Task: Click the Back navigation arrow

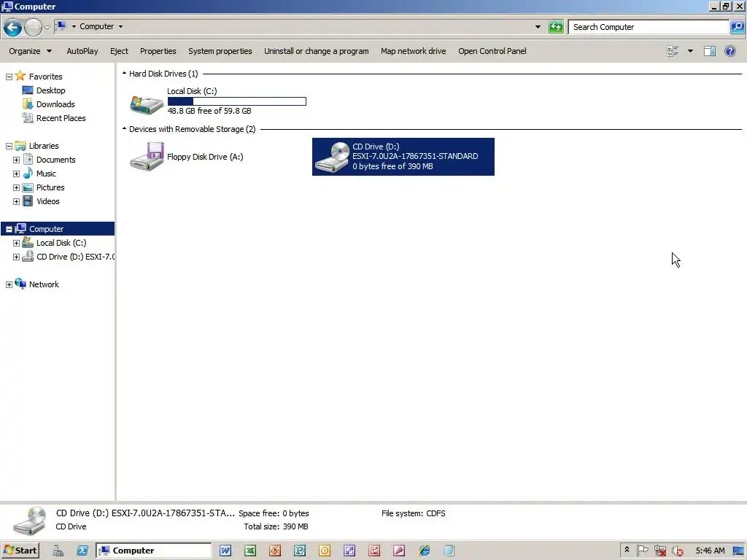Action: point(13,27)
